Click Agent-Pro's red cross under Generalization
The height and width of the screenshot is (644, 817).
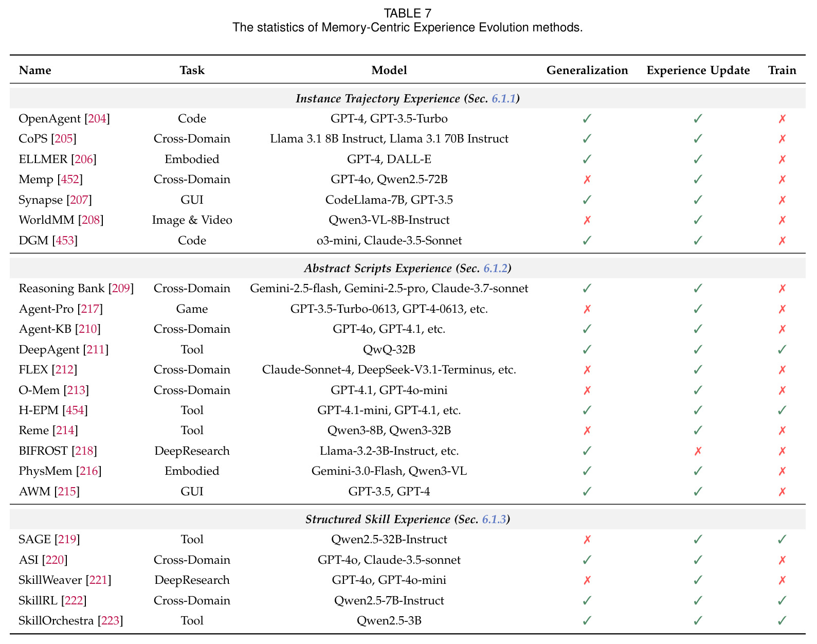tap(587, 309)
